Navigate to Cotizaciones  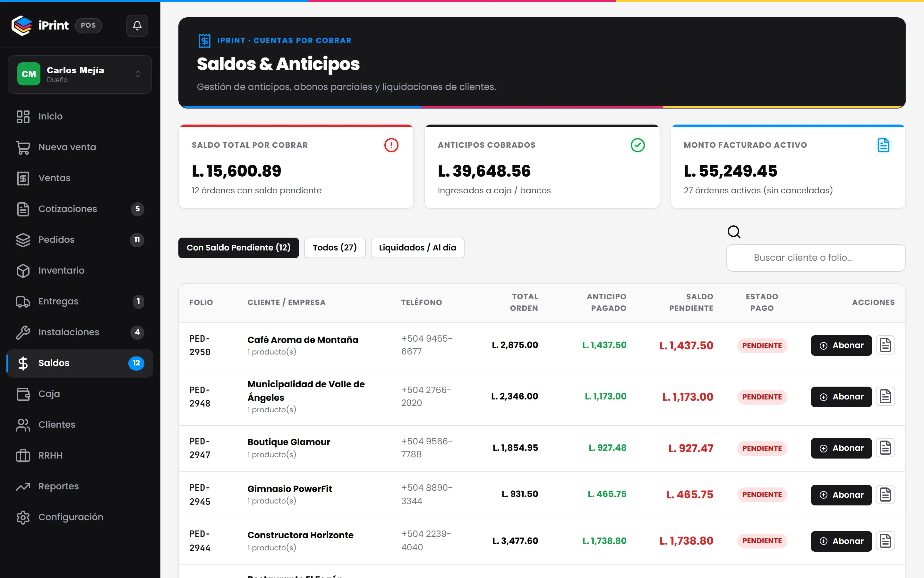click(80, 209)
